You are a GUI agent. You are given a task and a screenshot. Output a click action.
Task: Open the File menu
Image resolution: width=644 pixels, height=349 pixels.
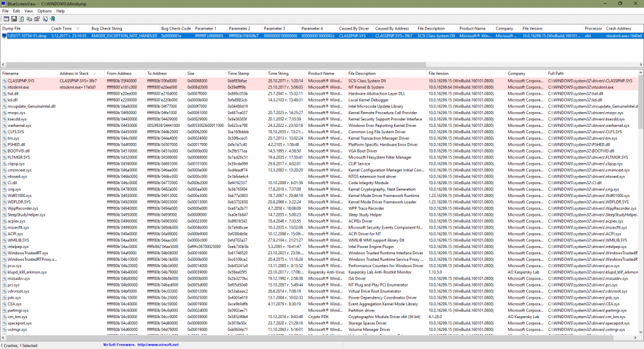5,11
